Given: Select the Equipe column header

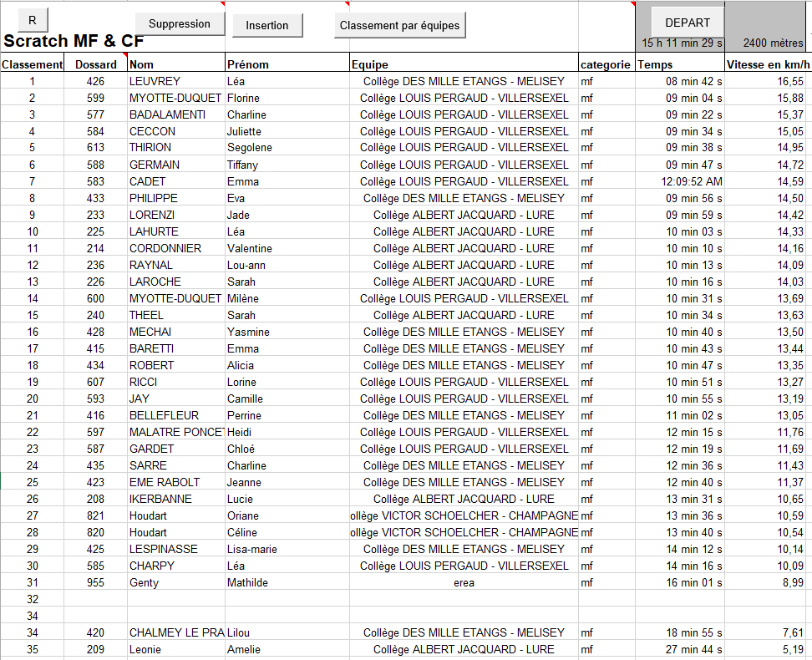Looking at the screenshot, I should click(x=464, y=64).
